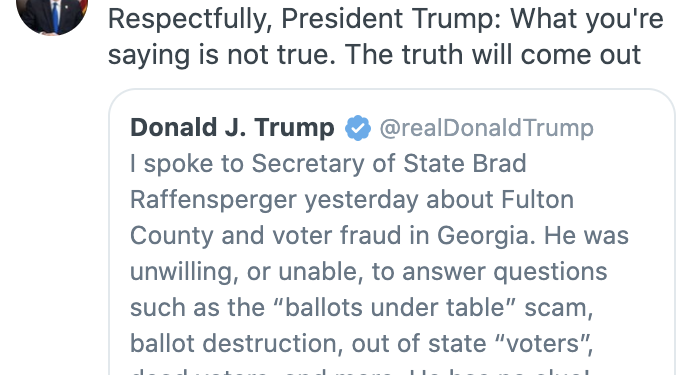Click the “ballots under table” phrase
Viewport: 696px width, 375px height.
click(395, 307)
